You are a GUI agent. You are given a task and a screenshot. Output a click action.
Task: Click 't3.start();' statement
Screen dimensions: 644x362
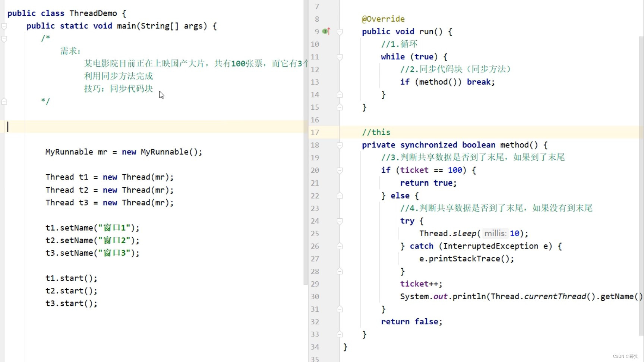click(71, 304)
